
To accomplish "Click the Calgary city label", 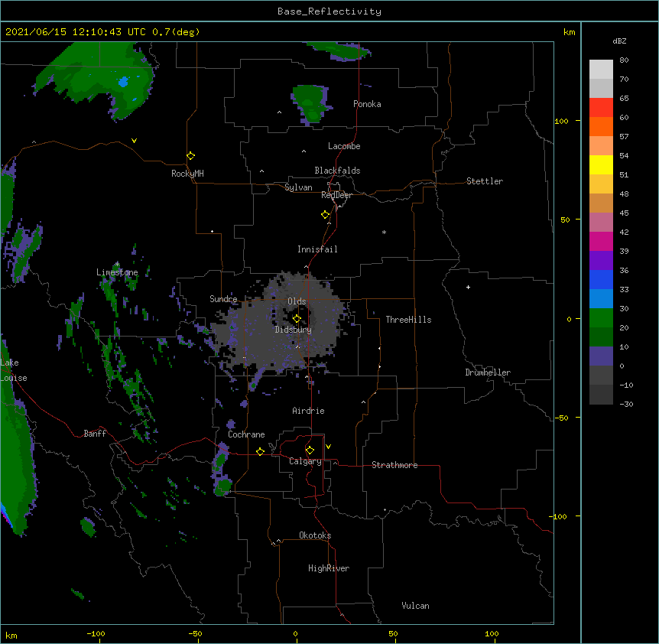I will 305,461.
